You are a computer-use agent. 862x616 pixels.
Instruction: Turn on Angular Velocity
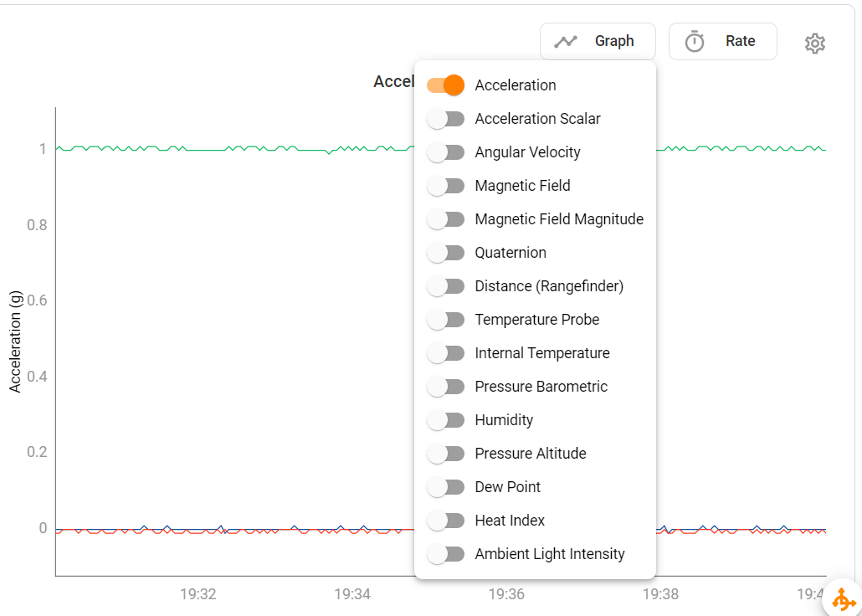(446, 151)
